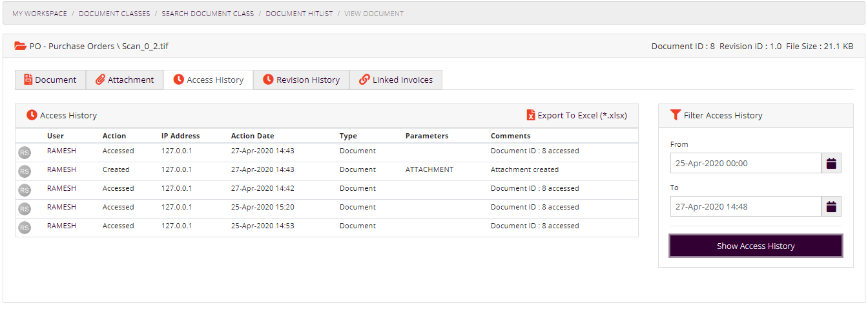Go to the Linked Invoices tab
Image resolution: width=868 pixels, height=313 pixels.
point(396,80)
